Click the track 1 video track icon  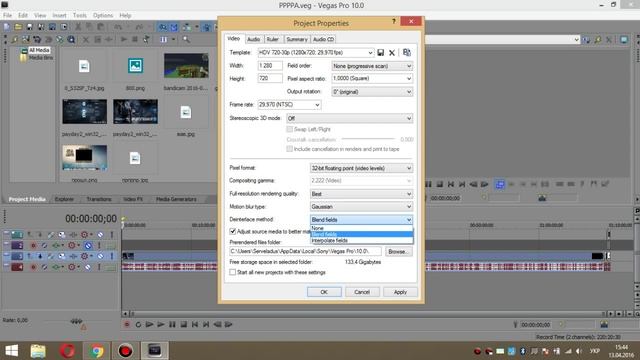pos(17,234)
